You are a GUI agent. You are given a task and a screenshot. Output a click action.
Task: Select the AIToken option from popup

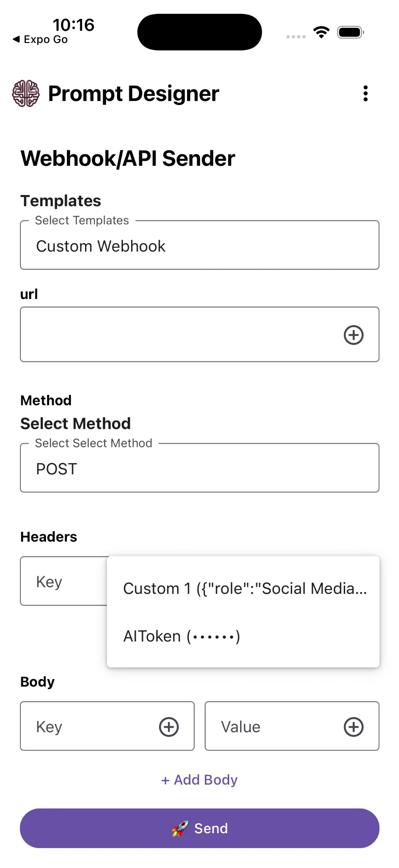click(181, 636)
